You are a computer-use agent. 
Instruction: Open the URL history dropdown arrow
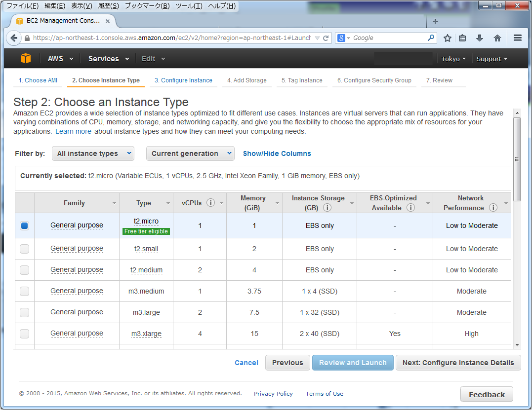(317, 38)
